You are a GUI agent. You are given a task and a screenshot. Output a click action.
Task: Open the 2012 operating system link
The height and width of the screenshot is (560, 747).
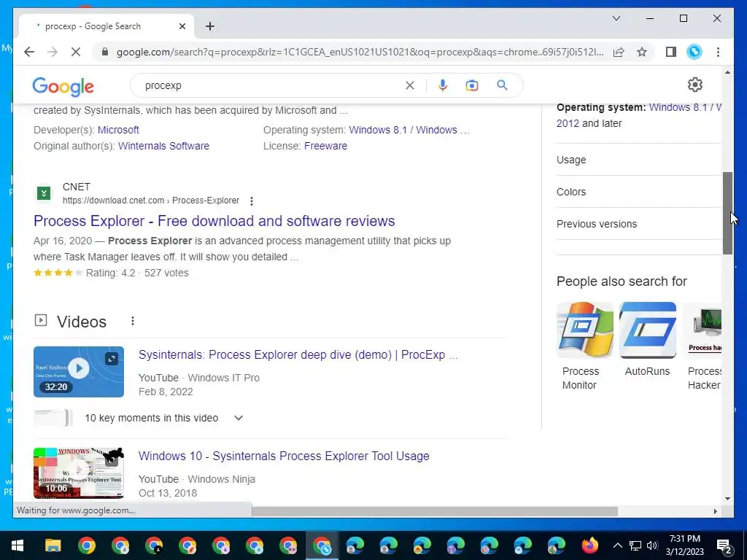coord(568,123)
